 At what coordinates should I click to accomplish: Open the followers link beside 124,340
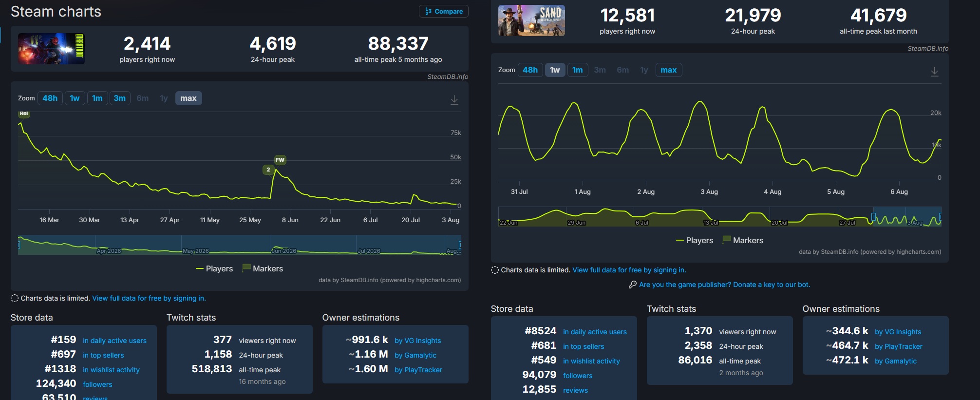(x=97, y=384)
